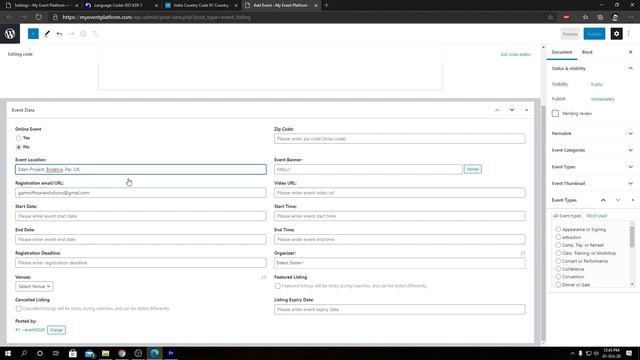Click the Event Banner upload button
The height and width of the screenshot is (360, 640).
tap(473, 169)
